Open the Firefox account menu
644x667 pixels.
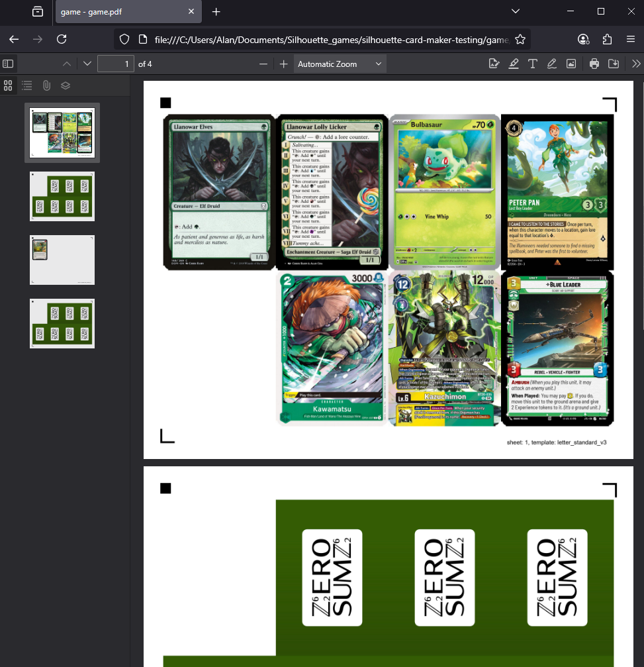pyautogui.click(x=583, y=39)
